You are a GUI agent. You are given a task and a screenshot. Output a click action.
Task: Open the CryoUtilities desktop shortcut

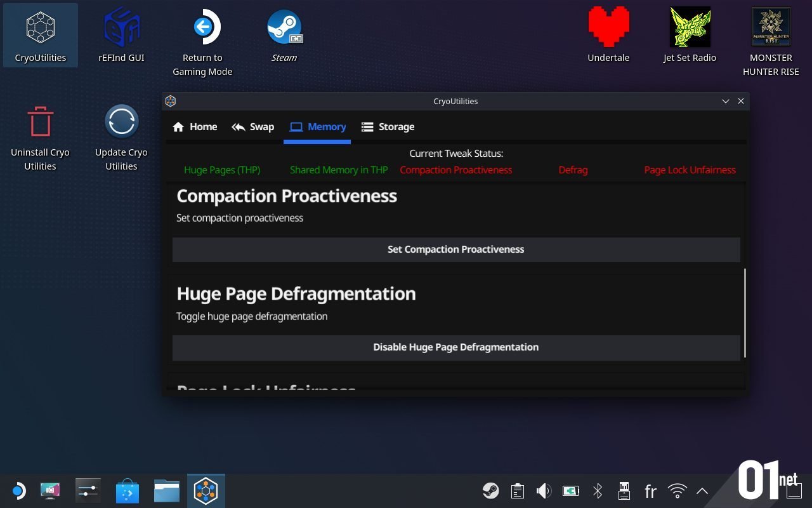(x=41, y=36)
